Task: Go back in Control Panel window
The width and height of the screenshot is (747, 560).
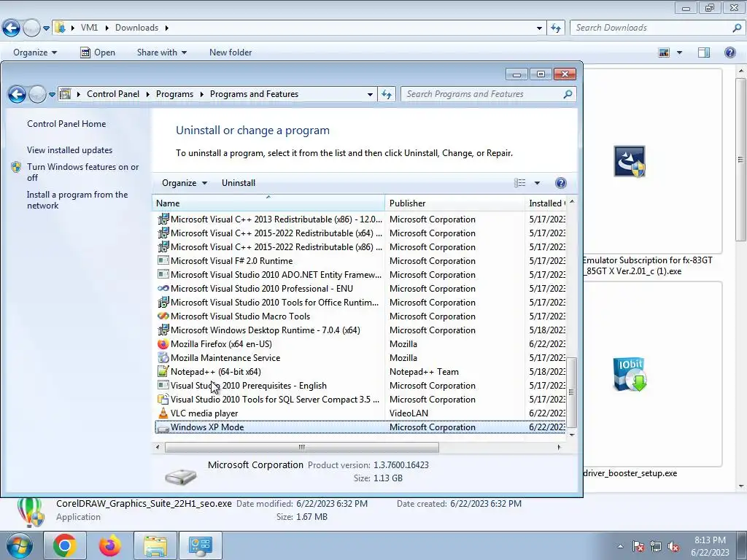Action: click(17, 94)
